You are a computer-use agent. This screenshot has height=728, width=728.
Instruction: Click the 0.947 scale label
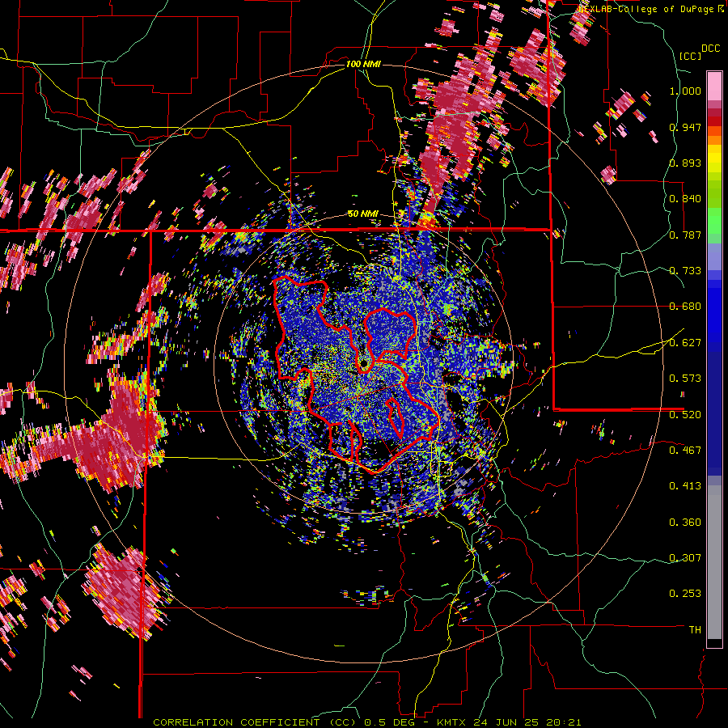685,127
